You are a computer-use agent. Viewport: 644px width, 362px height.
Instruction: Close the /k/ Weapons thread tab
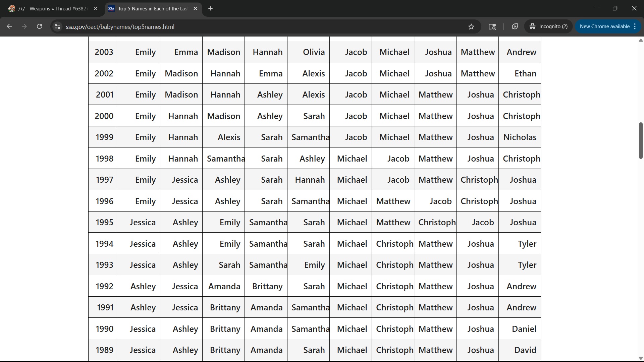tap(96, 8)
